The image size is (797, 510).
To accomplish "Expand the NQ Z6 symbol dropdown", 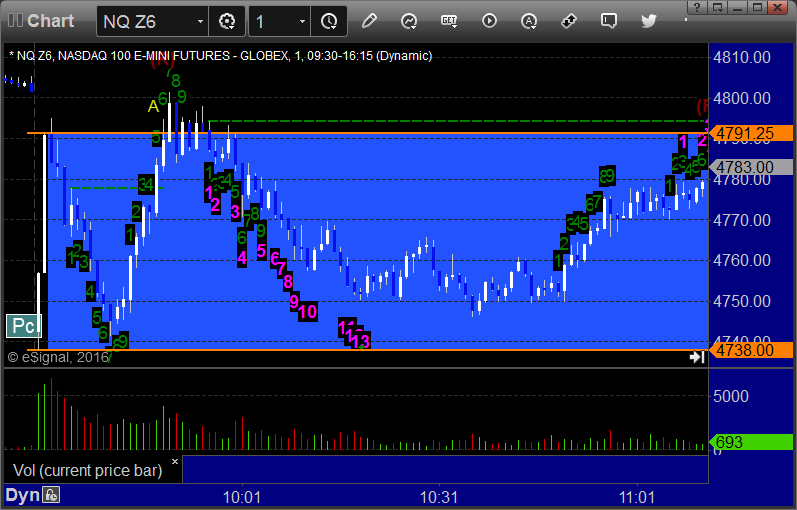I will 200,21.
